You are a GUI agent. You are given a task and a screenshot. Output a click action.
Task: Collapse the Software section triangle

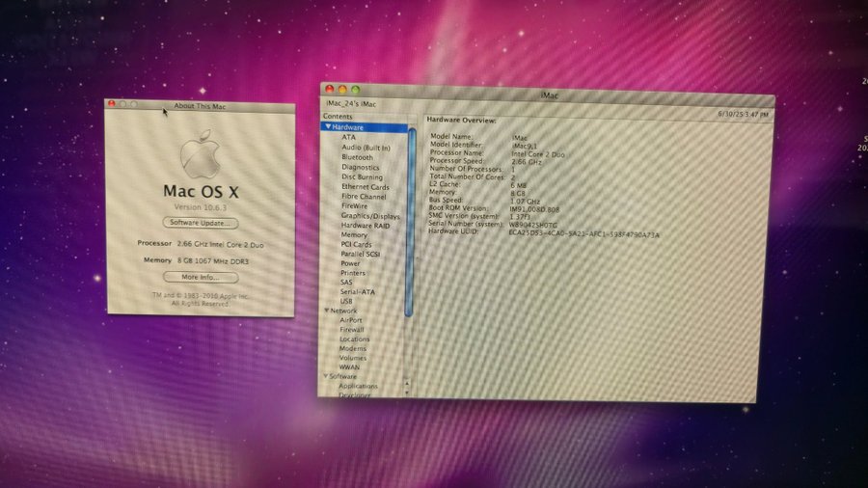pyautogui.click(x=325, y=376)
